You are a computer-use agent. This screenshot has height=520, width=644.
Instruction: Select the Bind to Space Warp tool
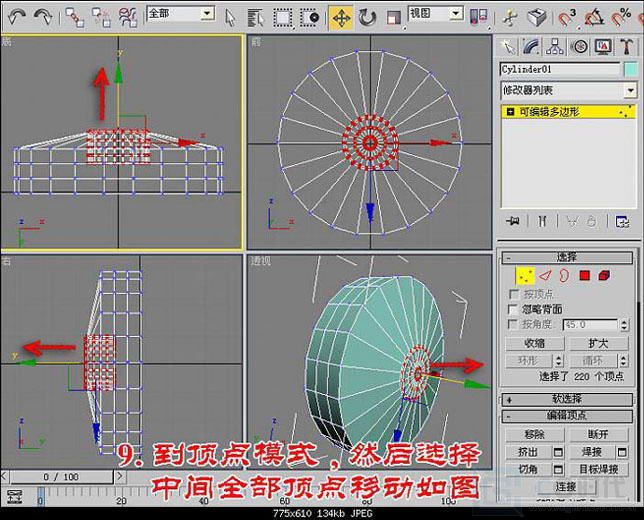(128, 18)
